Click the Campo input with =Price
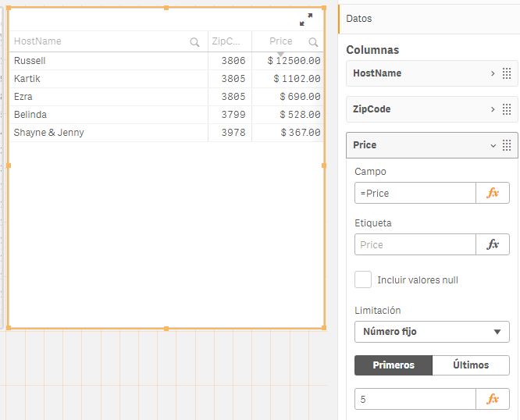This screenshot has height=420, width=520. pos(415,193)
